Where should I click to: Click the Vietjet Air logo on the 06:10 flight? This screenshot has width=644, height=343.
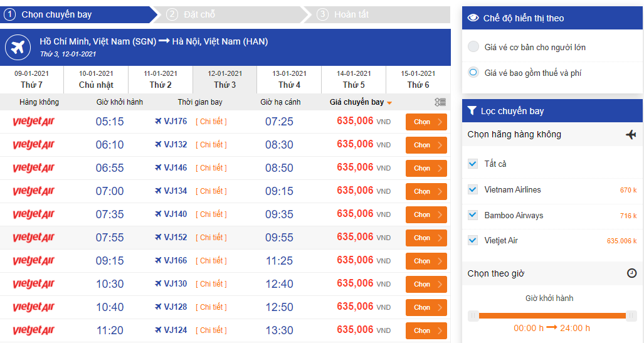pyautogui.click(x=34, y=145)
